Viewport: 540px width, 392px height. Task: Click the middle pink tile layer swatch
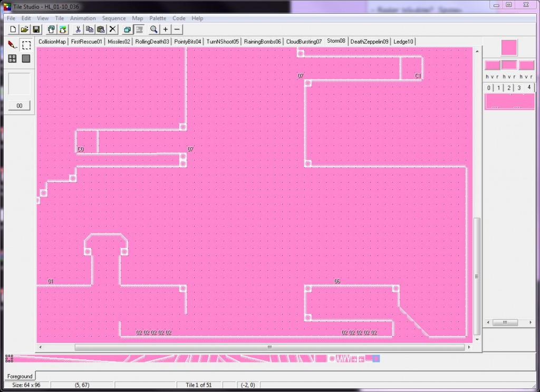coord(509,65)
